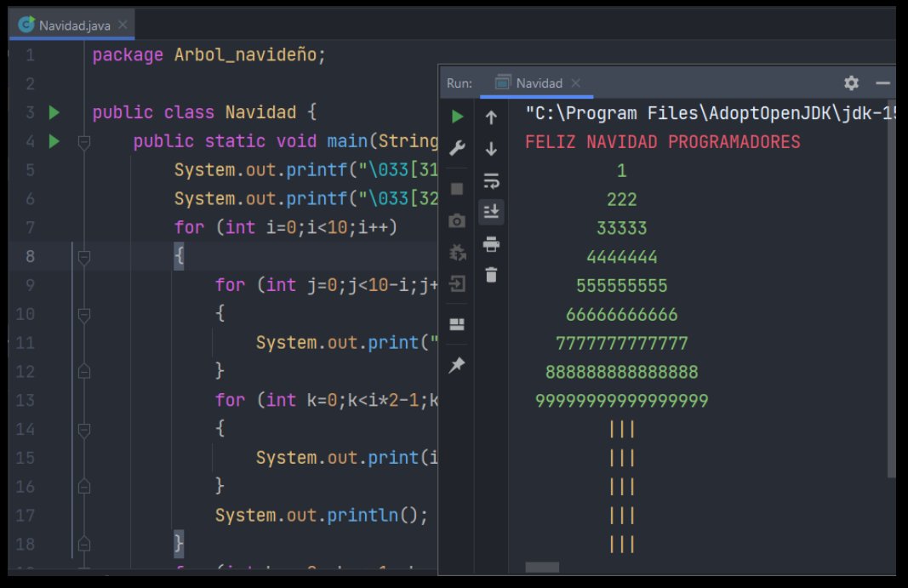The image size is (908, 588).
Task: Click the 'Run:' panel label
Action: pyautogui.click(x=460, y=83)
